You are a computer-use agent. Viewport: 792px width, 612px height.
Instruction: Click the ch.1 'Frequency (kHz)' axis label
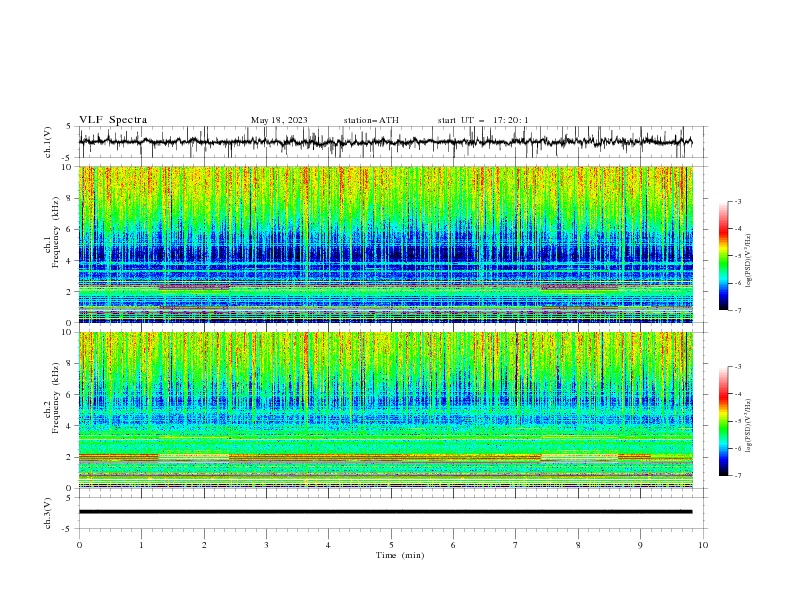(57, 232)
